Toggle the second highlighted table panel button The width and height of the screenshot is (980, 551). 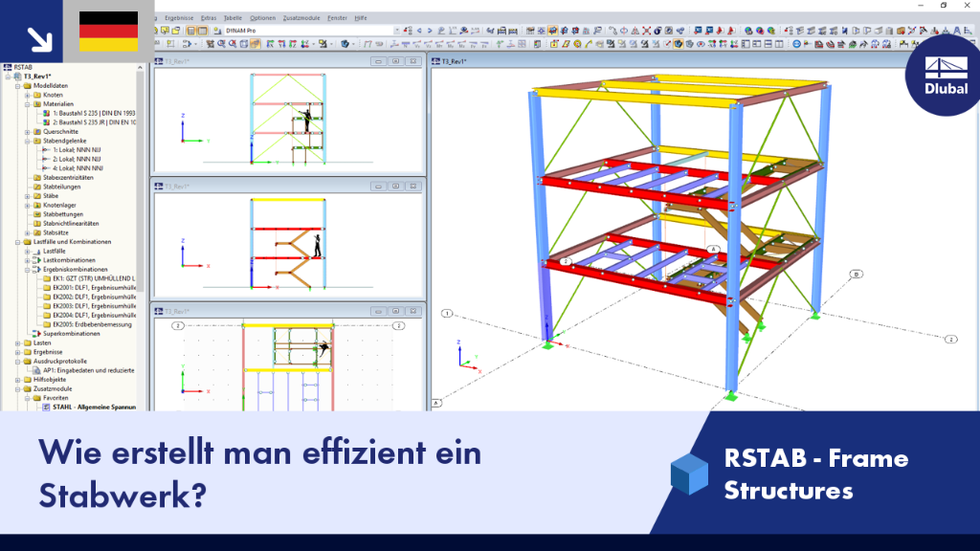click(204, 31)
